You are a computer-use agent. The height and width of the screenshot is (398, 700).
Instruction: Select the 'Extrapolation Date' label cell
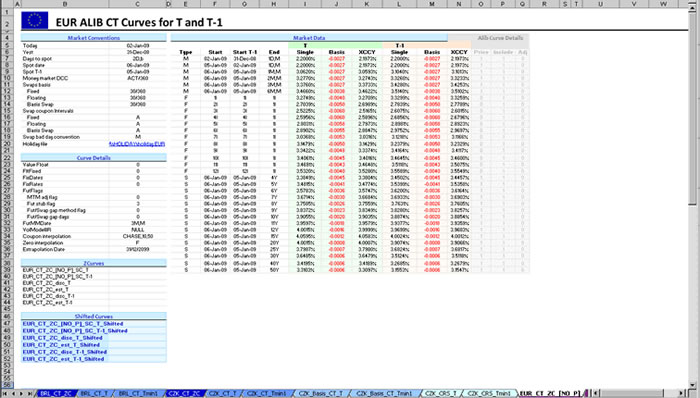pos(65,249)
